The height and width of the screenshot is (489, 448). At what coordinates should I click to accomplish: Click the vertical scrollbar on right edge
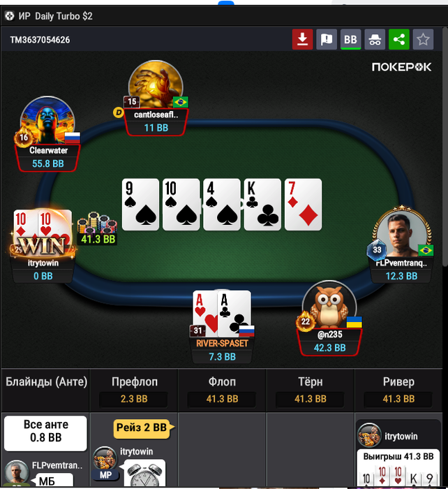click(445, 147)
